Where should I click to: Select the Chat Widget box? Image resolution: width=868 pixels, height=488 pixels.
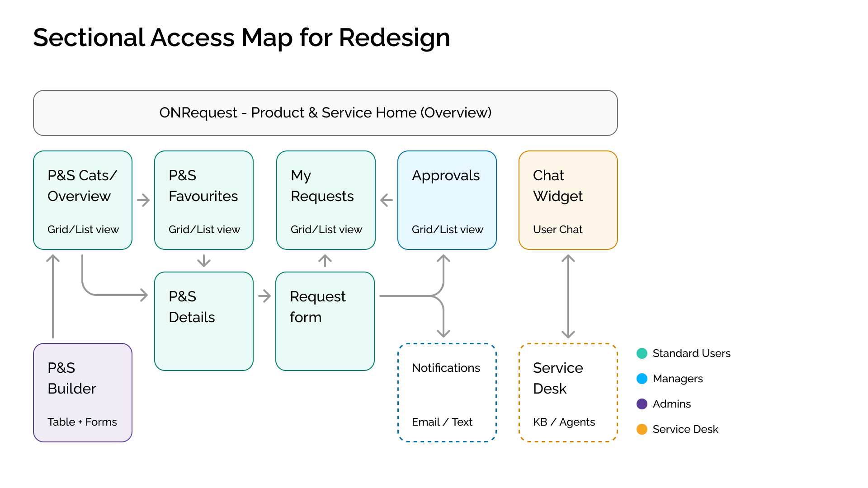point(568,200)
